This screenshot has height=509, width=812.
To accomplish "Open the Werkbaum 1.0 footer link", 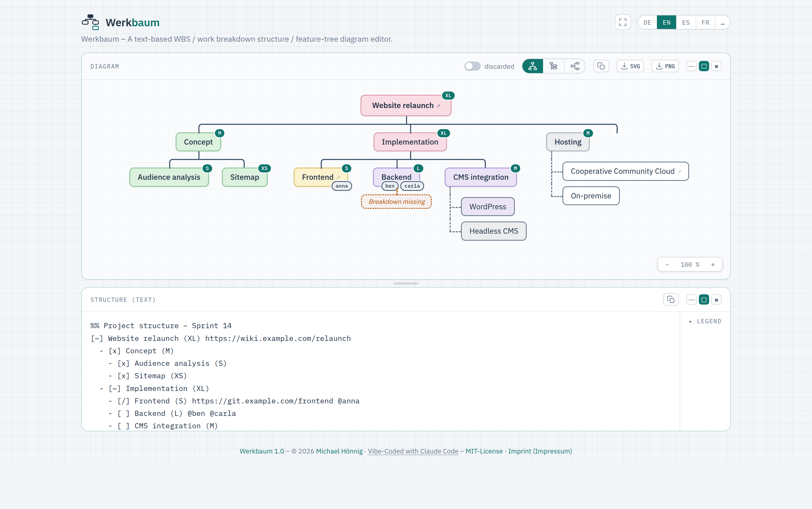I will click(262, 451).
